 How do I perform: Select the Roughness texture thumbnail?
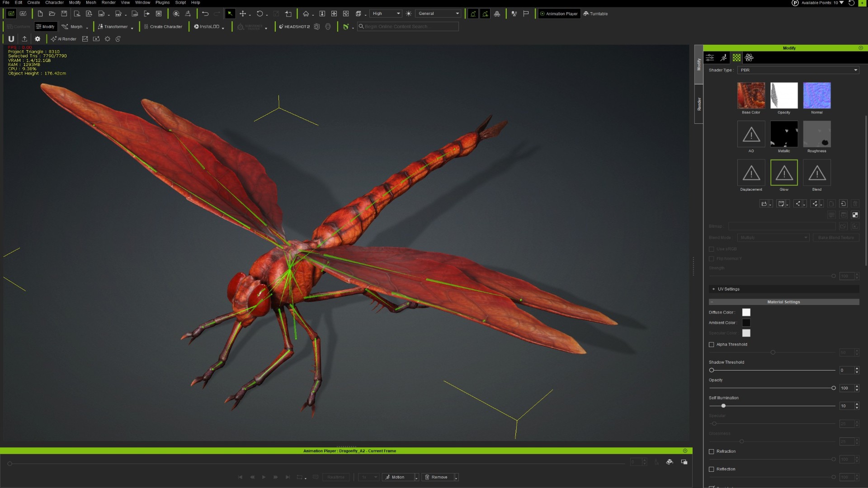pyautogui.click(x=817, y=134)
